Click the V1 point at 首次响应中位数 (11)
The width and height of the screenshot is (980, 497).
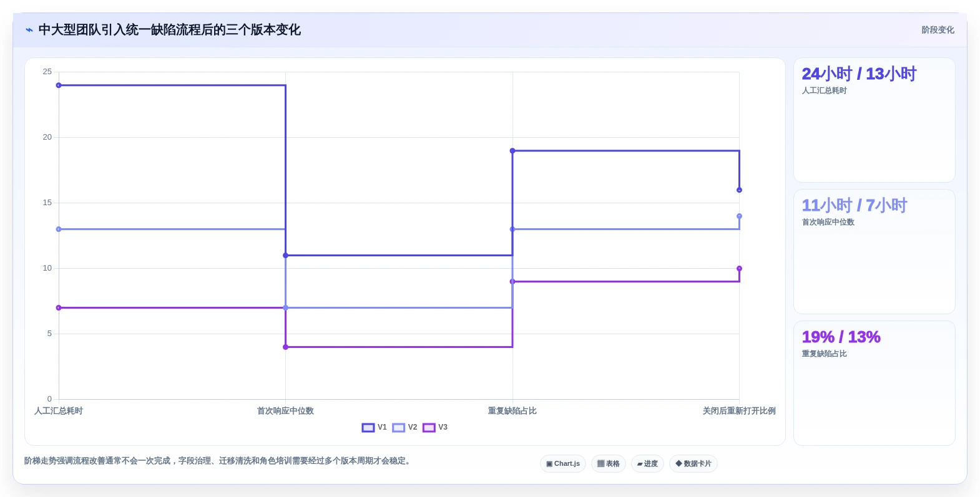[286, 256]
